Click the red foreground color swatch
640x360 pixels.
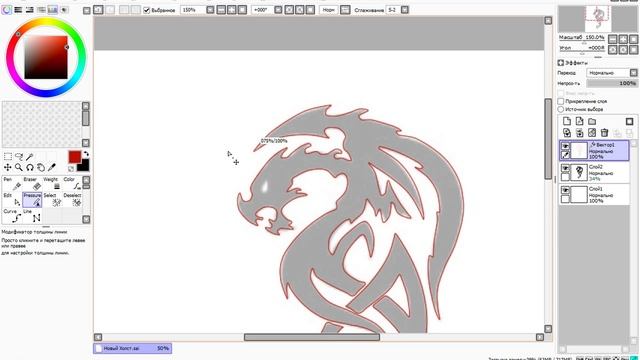coord(74,157)
